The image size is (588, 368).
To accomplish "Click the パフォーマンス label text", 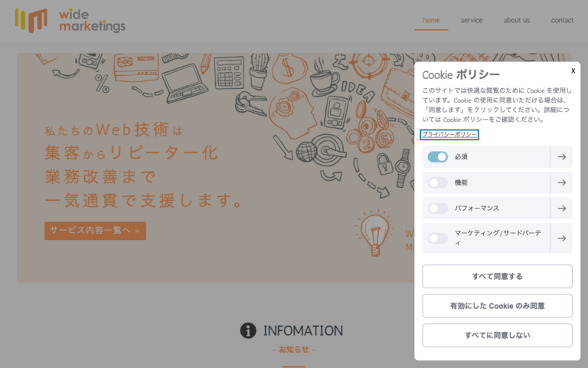I will coord(477,209).
